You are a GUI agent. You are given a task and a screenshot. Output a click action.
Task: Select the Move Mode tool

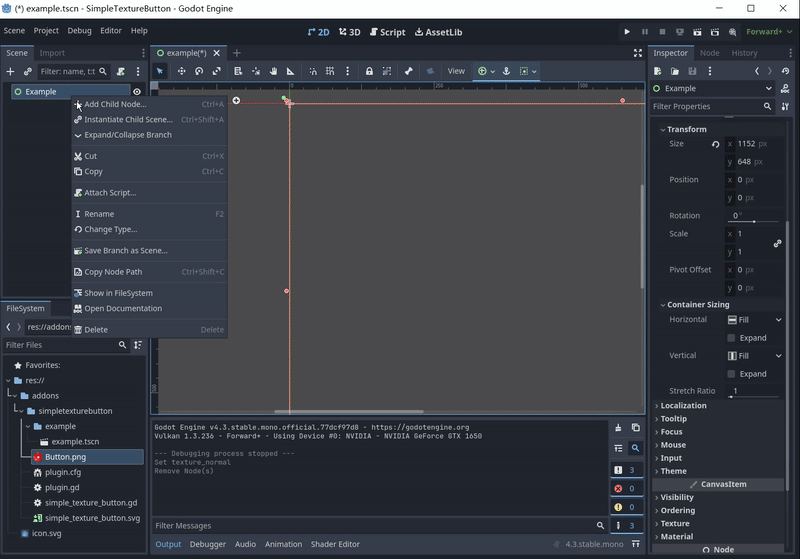tap(181, 71)
